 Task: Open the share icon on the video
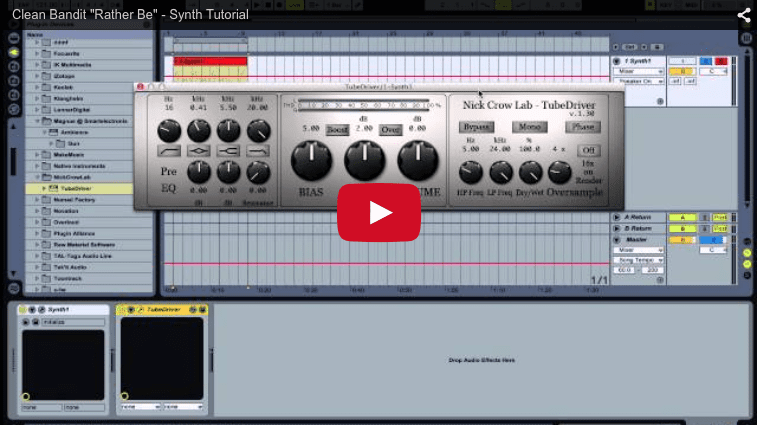pos(744,15)
